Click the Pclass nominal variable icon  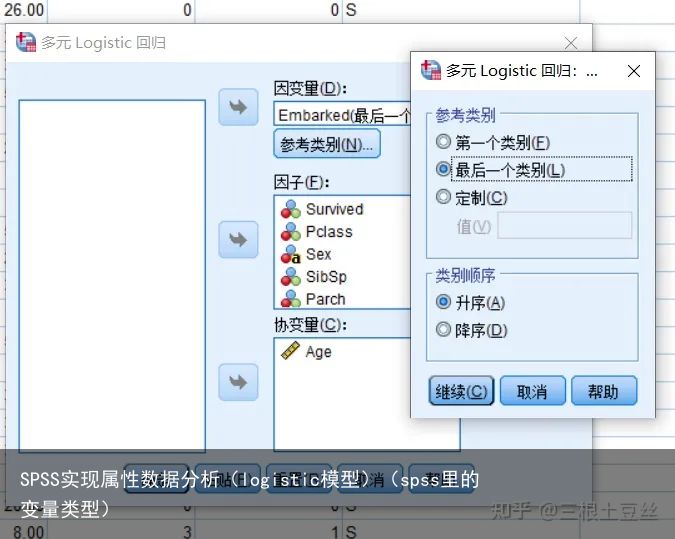(x=291, y=232)
